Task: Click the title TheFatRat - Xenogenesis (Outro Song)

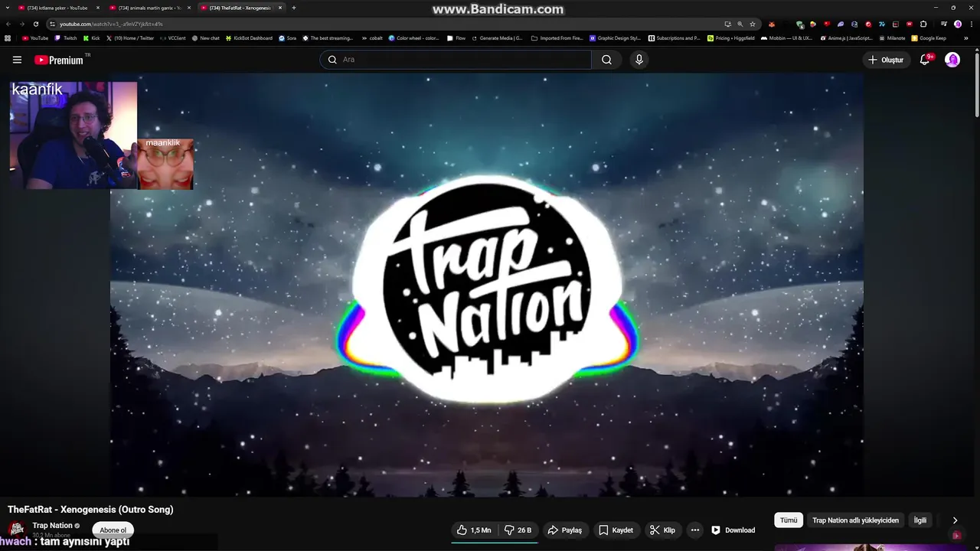Action: [90, 509]
